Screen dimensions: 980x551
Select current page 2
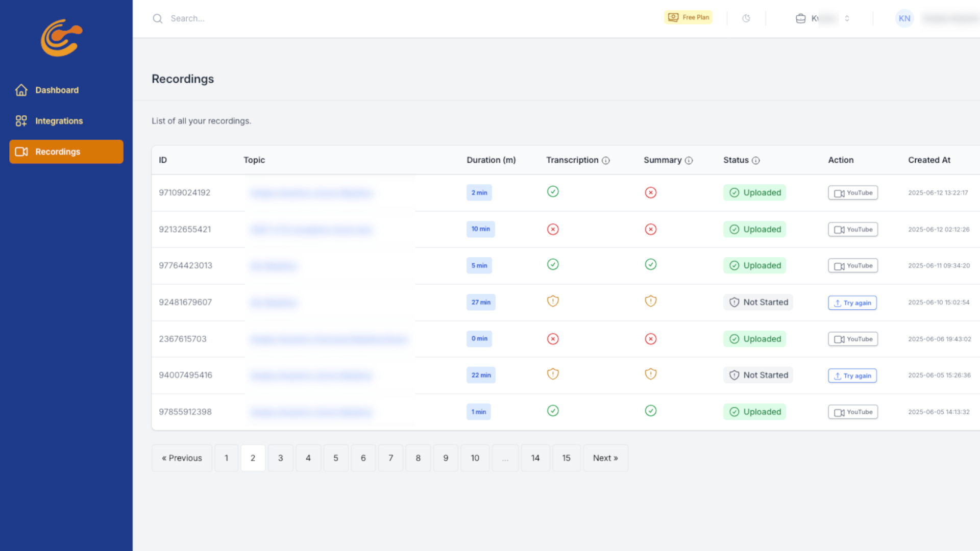(253, 458)
